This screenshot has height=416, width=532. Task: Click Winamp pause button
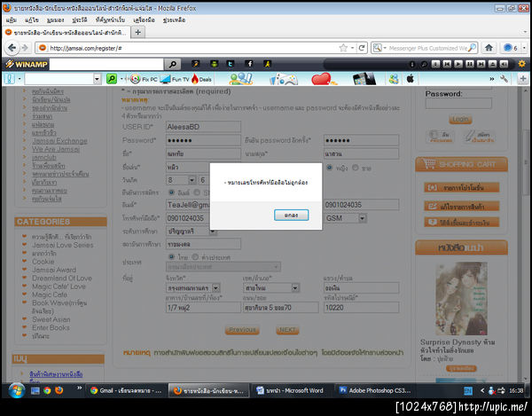(470, 64)
